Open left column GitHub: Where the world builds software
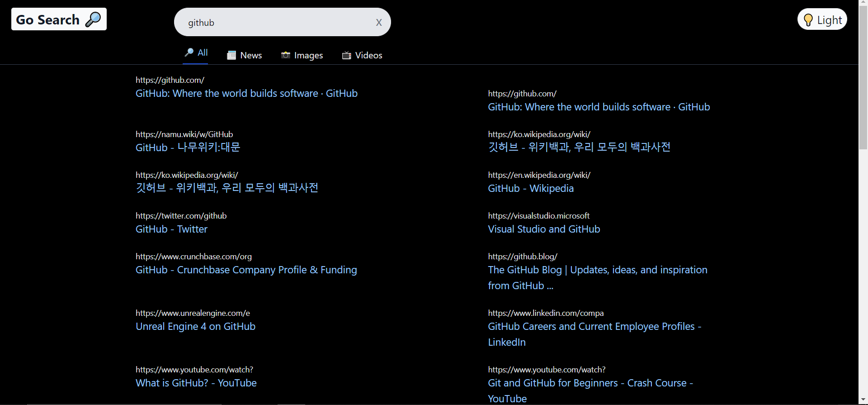The height and width of the screenshot is (405, 868). (246, 93)
